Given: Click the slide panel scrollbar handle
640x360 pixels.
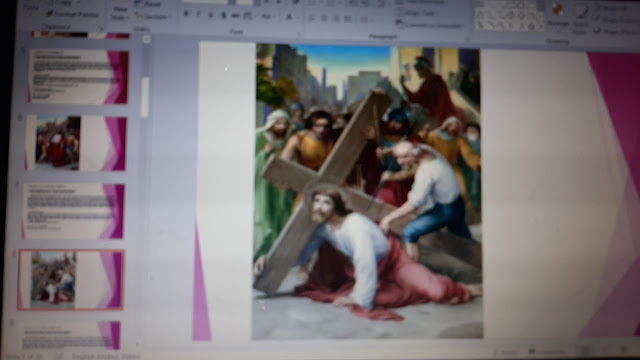Looking at the screenshot, I should coord(145,97).
